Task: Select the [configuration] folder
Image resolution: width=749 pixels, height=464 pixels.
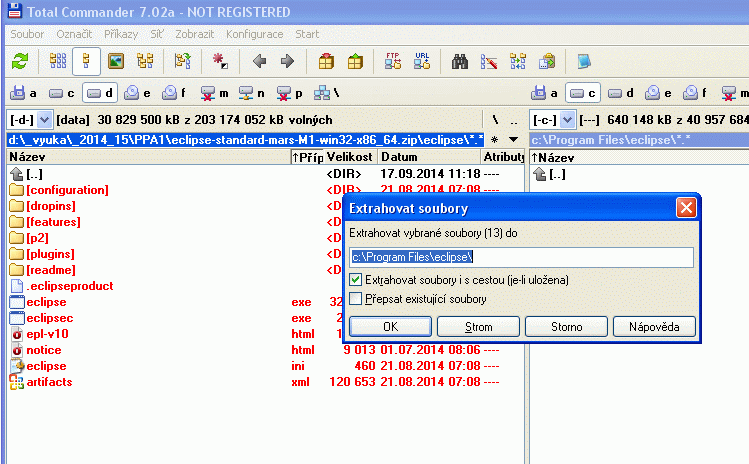Action: [67, 190]
